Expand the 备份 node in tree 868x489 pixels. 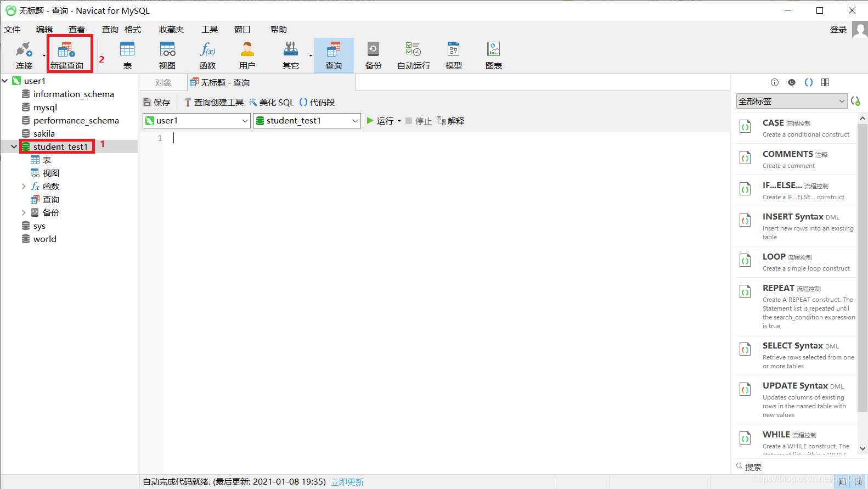click(24, 212)
